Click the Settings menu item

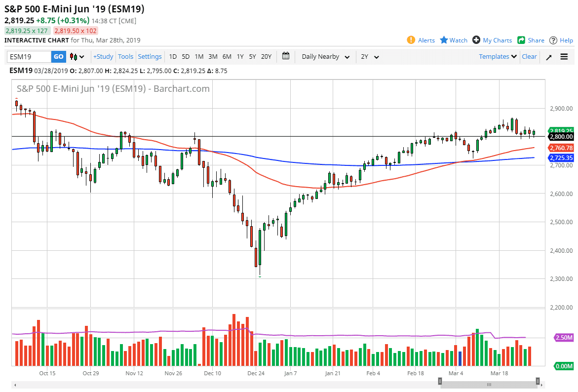150,56
